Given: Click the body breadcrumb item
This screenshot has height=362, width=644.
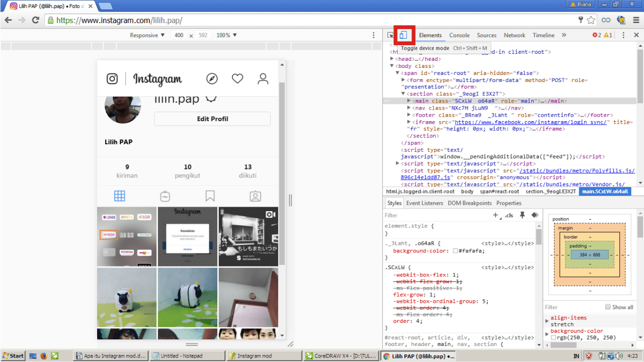Looking at the screenshot, I should coord(467,191).
